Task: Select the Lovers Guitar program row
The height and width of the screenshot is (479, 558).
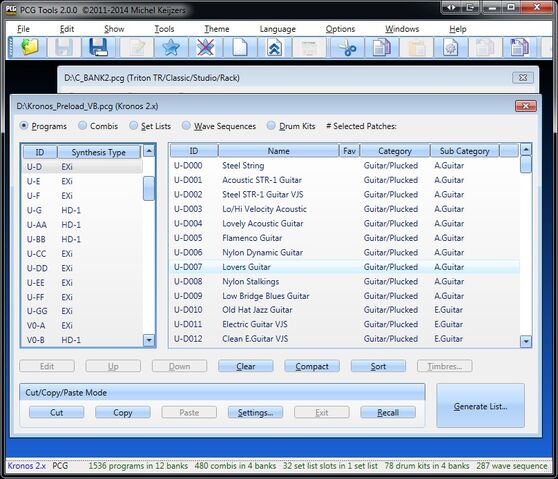Action: click(x=344, y=267)
